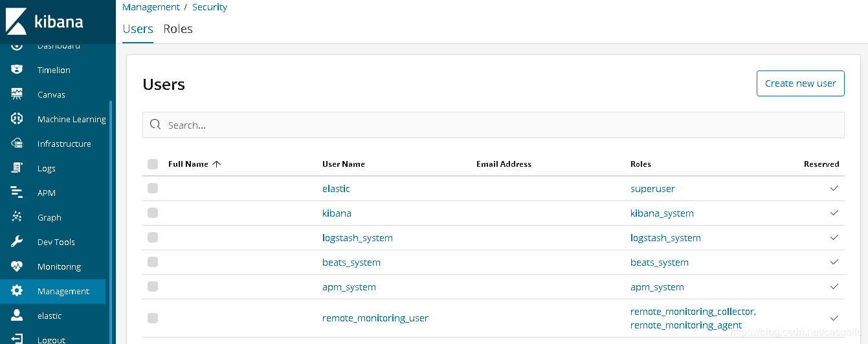Open Canvas via its sidebar icon
868x344 pixels.
pyautogui.click(x=17, y=94)
